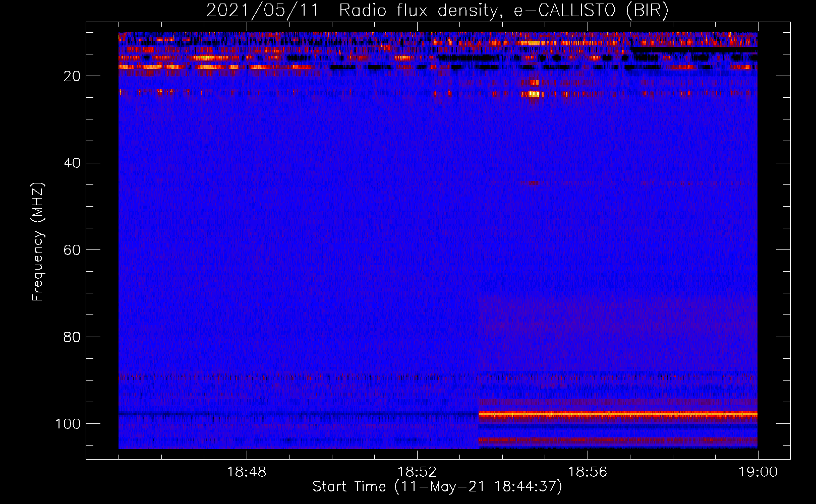Click the 20 frequency tick label
The height and width of the screenshot is (504, 816).
pos(72,76)
